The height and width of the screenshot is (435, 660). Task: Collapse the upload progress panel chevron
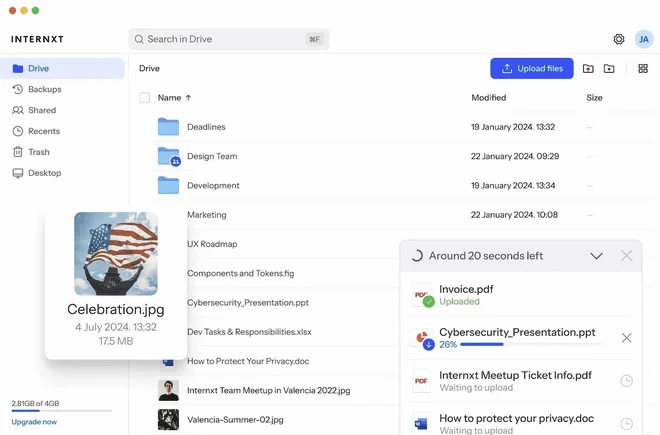tap(596, 256)
